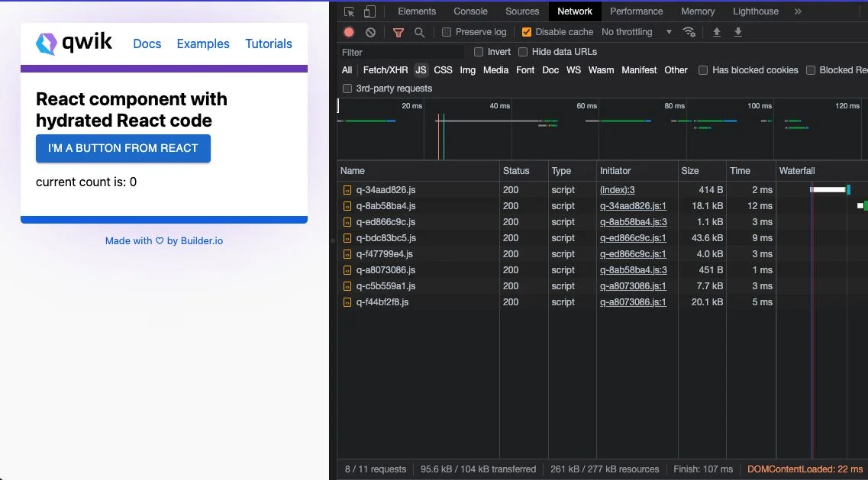868x480 pixels.
Task: Filter requests by Font
Action: [525, 70]
